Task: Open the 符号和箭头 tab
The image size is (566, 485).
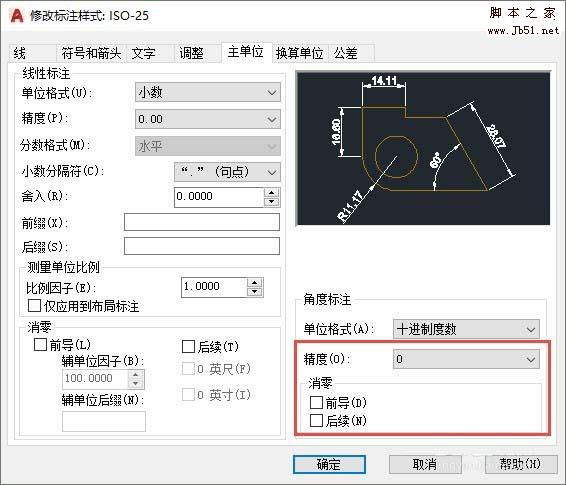Action: (x=91, y=53)
